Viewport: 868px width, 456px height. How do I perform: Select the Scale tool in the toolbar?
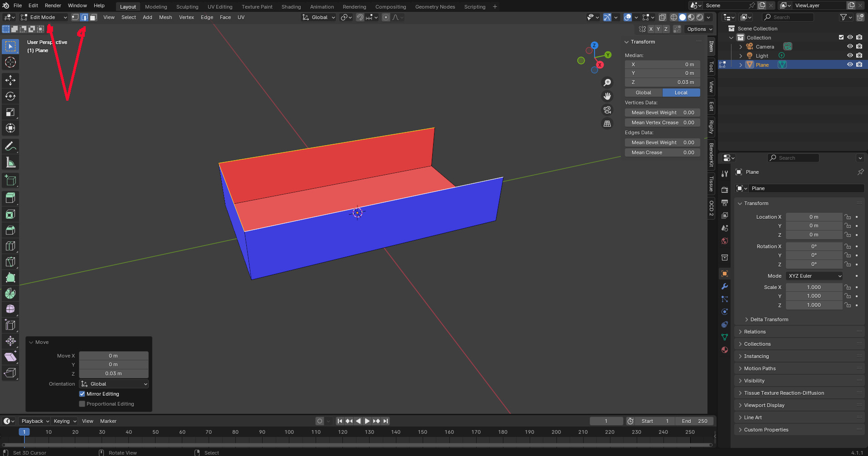(10, 112)
